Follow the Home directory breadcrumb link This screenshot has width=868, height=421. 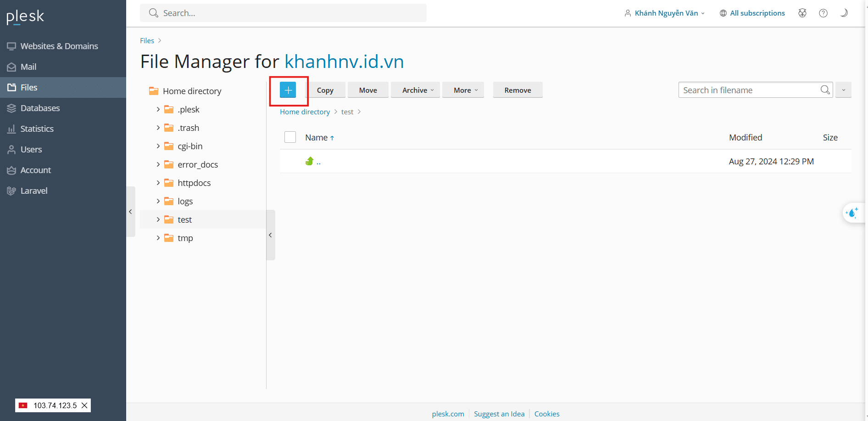[305, 112]
